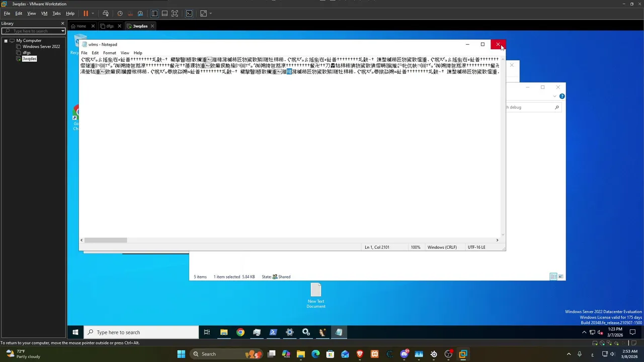
Task: Send Ctrl+Alt+Del to the virtual machine
Action: pyautogui.click(x=105, y=14)
